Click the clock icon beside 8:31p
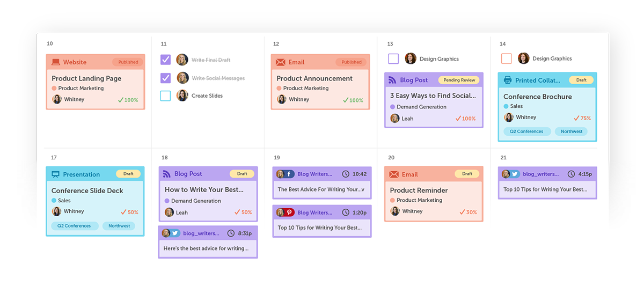Viewport: 644px width, 286px height. click(x=231, y=233)
